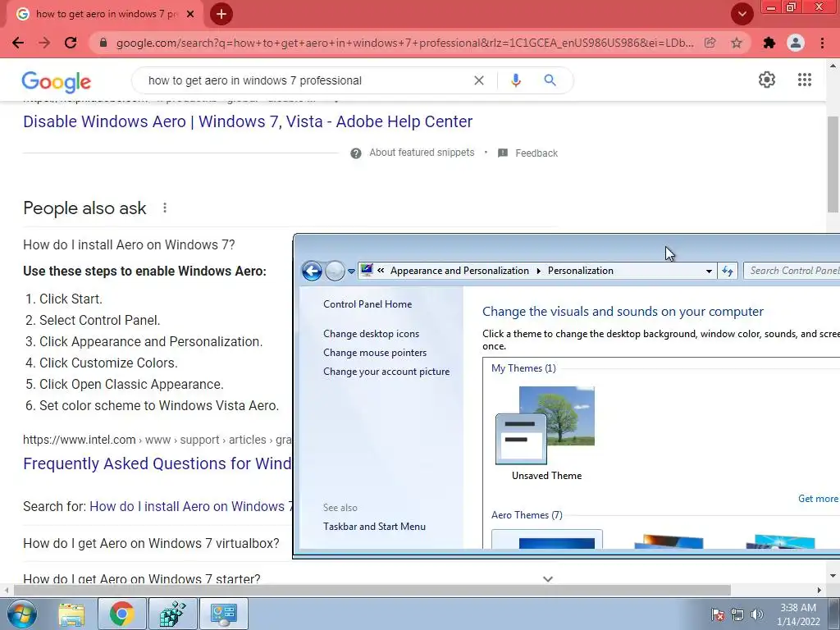
Task: Click network tray icon
Action: click(x=737, y=615)
